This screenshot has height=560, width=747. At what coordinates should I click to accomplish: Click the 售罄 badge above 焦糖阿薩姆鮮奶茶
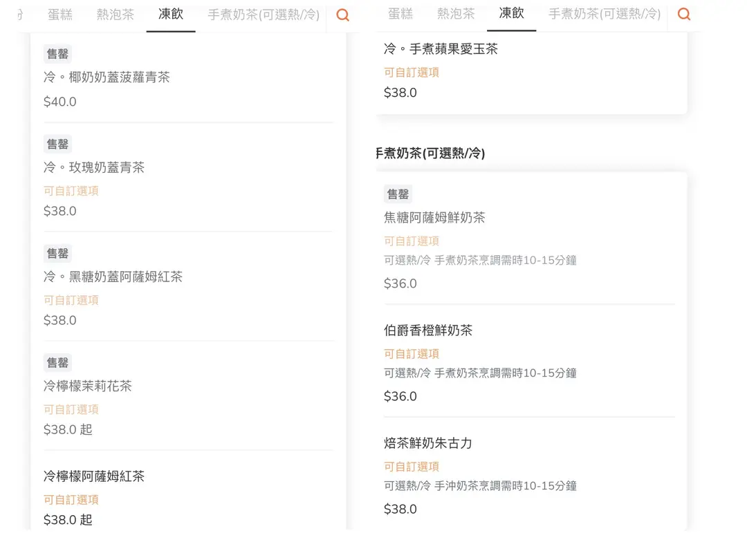398,194
